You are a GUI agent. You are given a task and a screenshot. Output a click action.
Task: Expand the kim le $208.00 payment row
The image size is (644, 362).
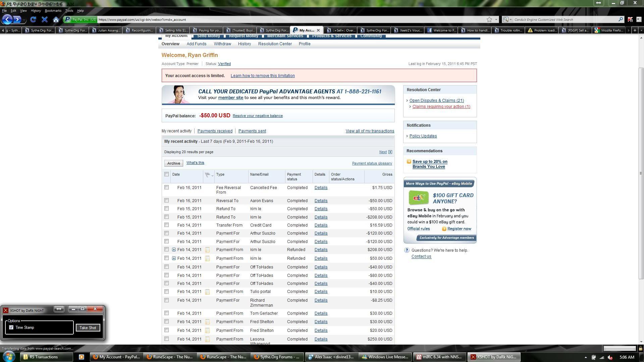[x=174, y=250]
